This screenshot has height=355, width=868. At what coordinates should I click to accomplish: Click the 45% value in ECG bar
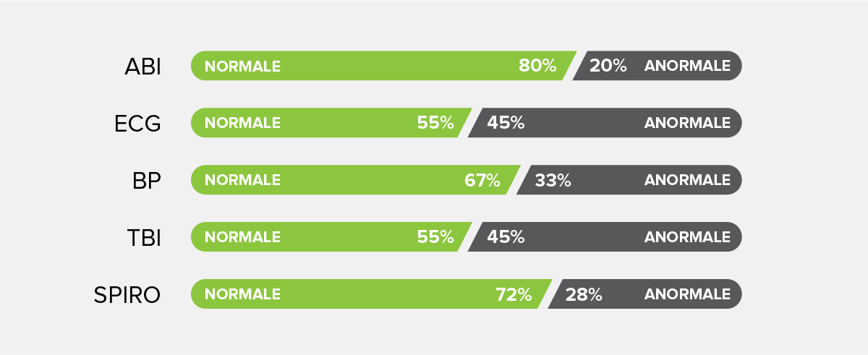506,123
